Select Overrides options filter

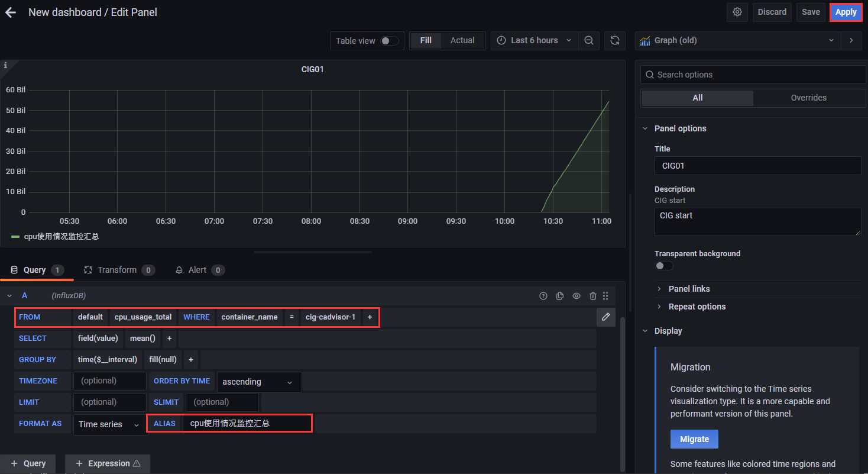(809, 98)
